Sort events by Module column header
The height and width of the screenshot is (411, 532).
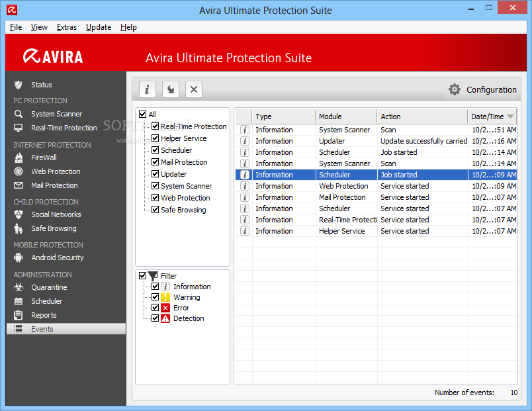pos(346,116)
